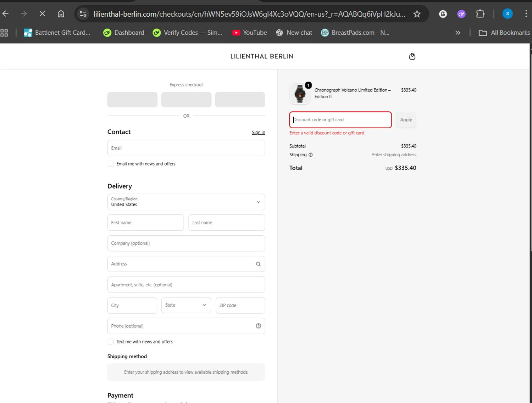Open Battlenet Gift Card bookmark

tap(57, 33)
